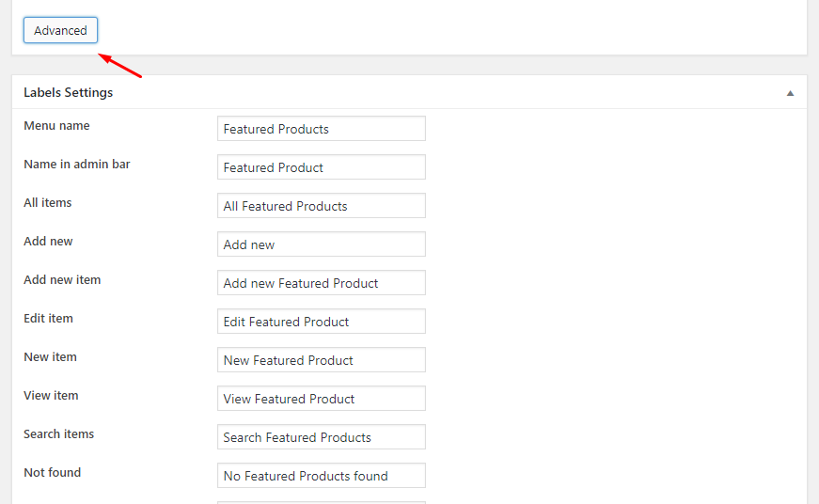This screenshot has height=504, width=819.
Task: Click the "Add new item" label
Action: (62, 280)
